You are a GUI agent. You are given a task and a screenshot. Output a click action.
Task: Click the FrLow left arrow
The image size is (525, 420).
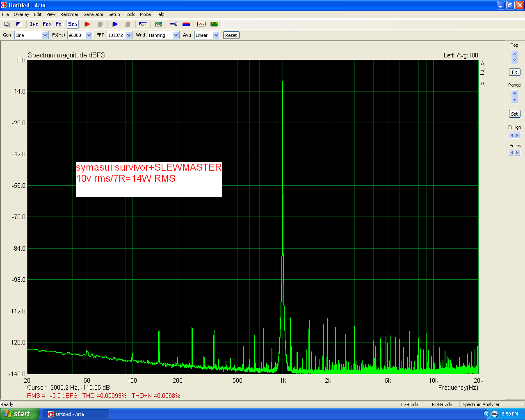click(511, 153)
